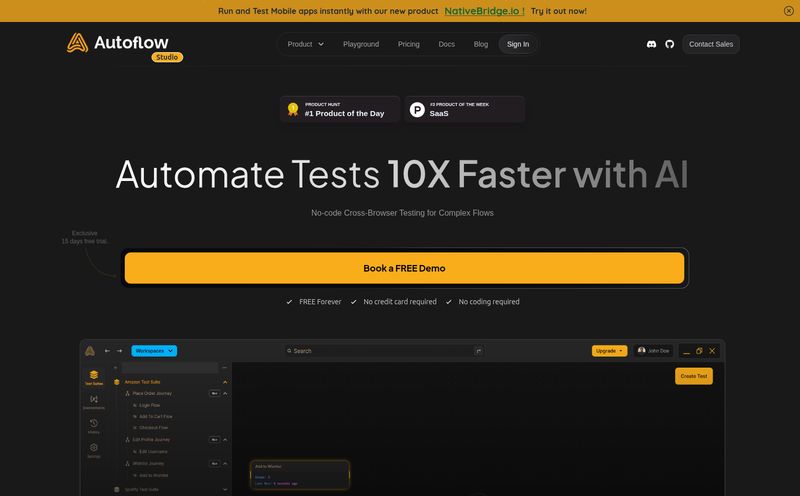Open the Workspaces dropdown
Image resolution: width=800 pixels, height=496 pixels.
coord(154,351)
